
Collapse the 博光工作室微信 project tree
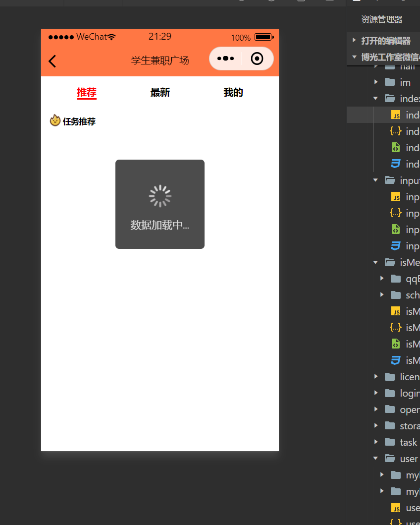tap(354, 57)
